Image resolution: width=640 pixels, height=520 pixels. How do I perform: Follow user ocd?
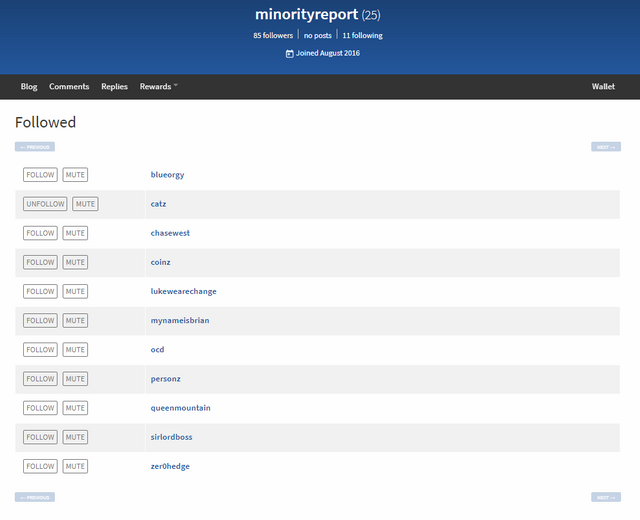(x=40, y=349)
